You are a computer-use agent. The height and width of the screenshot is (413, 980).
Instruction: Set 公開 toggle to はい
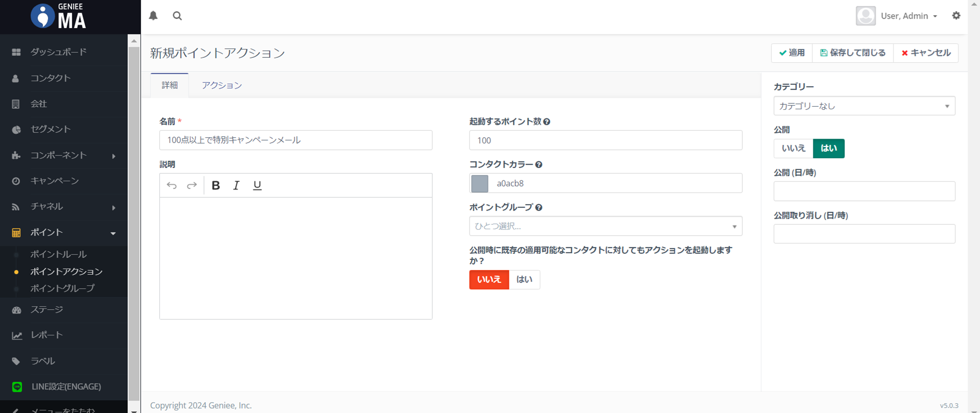[829, 148]
